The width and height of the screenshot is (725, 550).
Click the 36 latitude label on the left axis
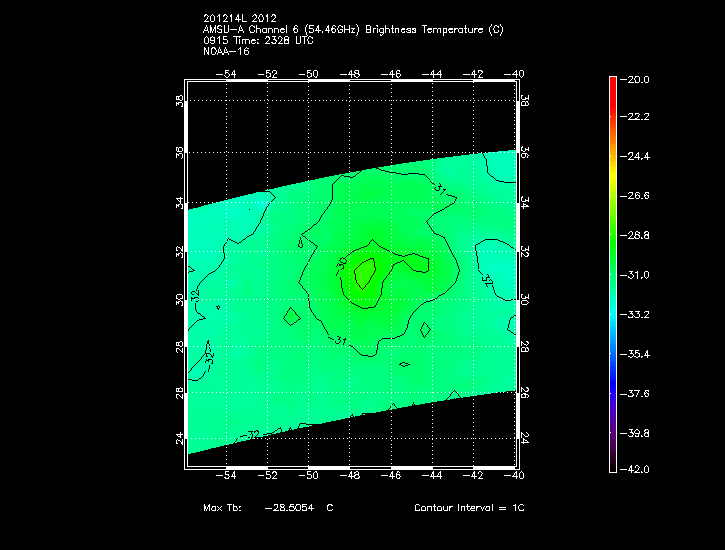(x=179, y=152)
